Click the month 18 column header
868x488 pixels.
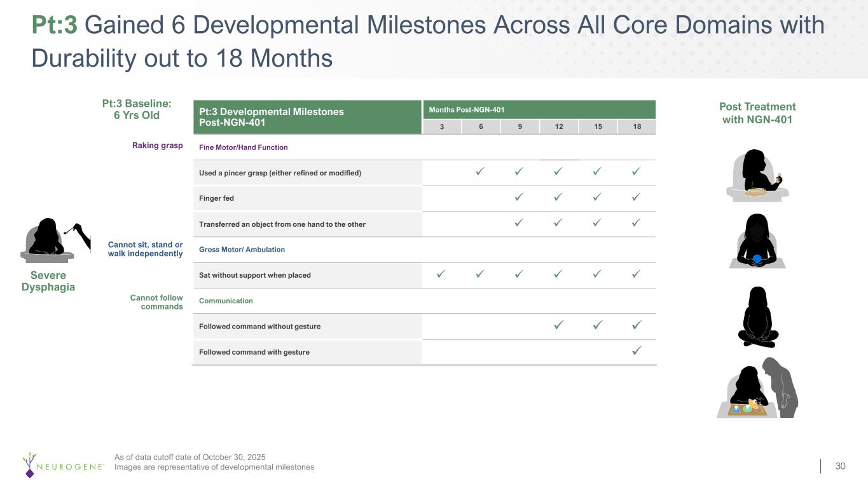637,126
